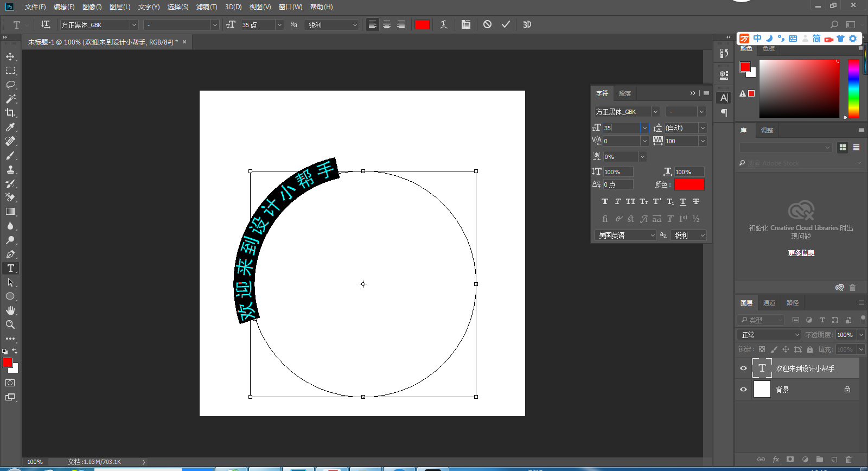Viewport: 868px width, 471px height.
Task: Toggle text orientation in options bar
Action: coord(46,24)
